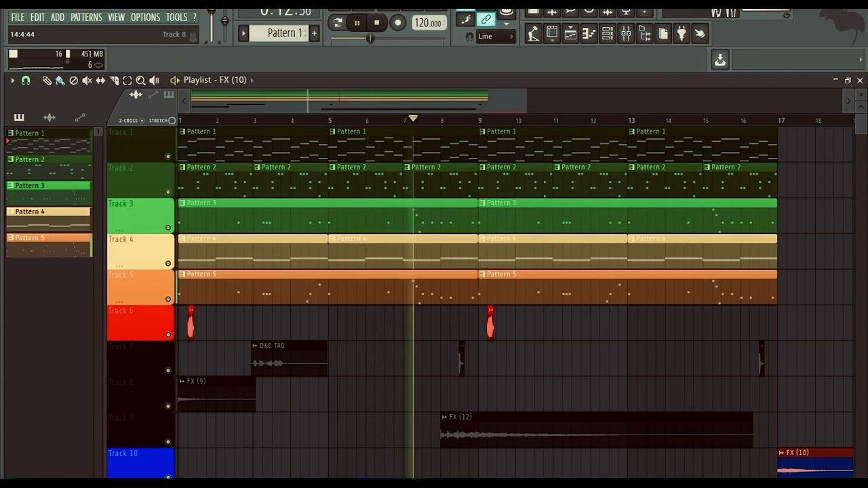Mute Track 3 with its green dot
868x488 pixels.
coord(168,228)
